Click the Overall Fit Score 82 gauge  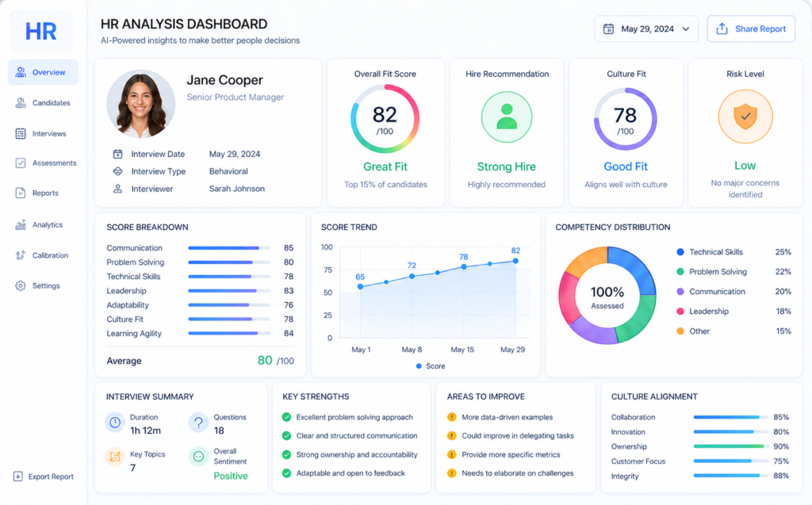[385, 119]
